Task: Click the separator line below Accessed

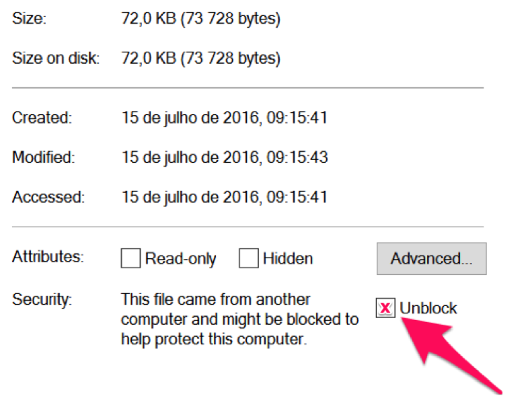Action: pyautogui.click(x=248, y=227)
